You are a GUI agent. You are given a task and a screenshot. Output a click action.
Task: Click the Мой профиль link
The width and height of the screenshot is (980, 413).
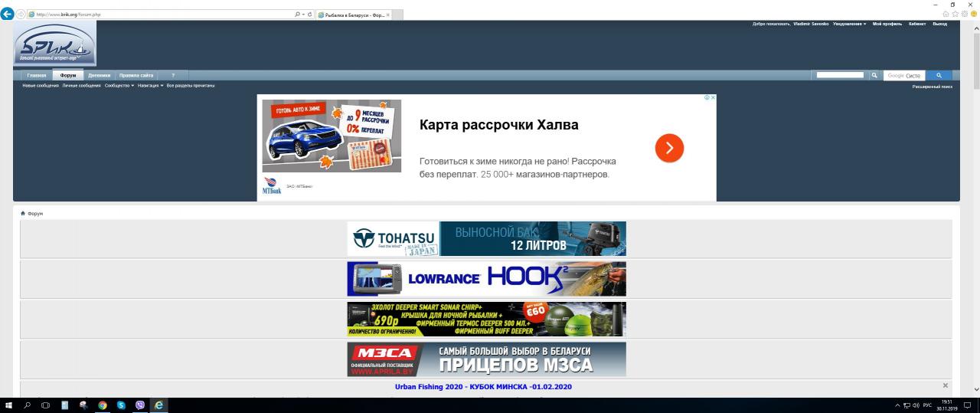tap(887, 24)
